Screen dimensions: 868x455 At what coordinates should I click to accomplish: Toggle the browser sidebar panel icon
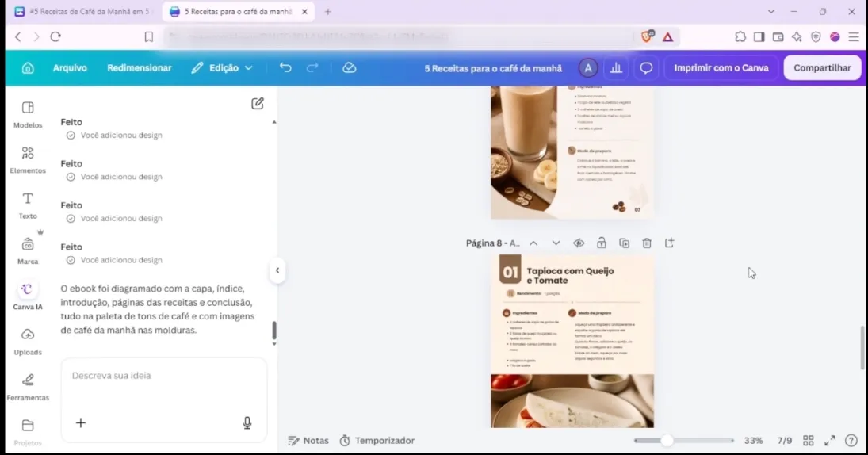point(759,37)
